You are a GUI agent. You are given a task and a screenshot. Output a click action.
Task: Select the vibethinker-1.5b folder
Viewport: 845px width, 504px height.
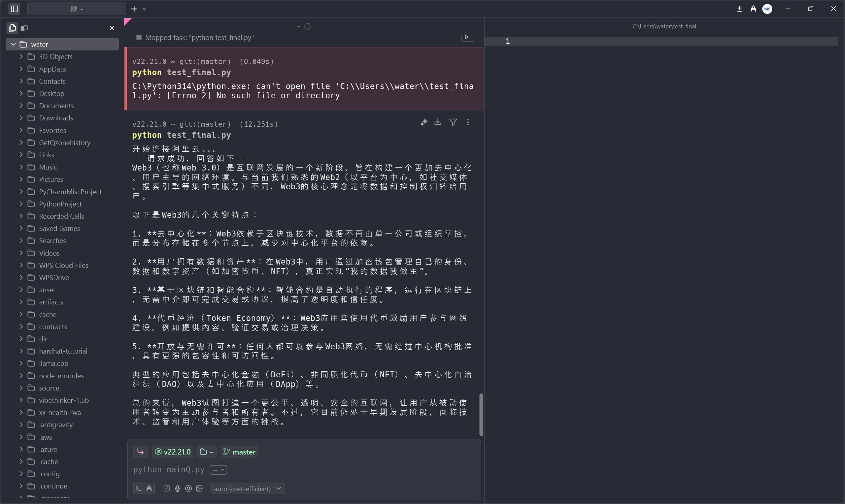62,400
